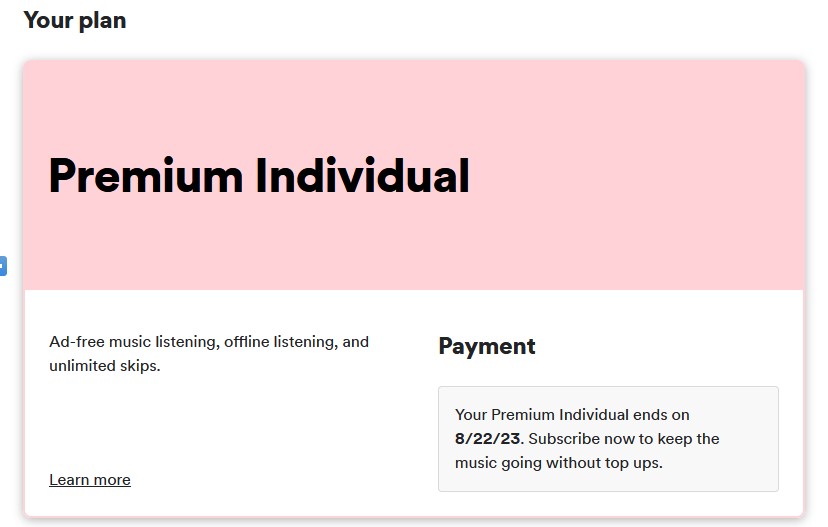
Task: Click the Your plan heading
Action: coord(75,20)
